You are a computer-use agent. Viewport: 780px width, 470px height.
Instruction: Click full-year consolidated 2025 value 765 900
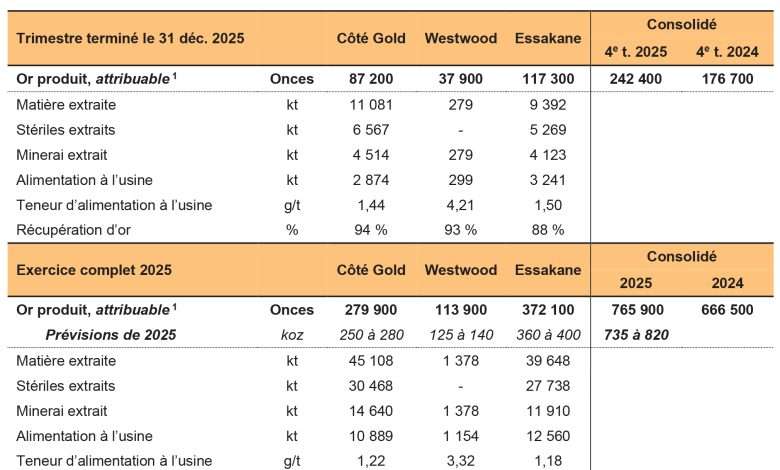635,310
